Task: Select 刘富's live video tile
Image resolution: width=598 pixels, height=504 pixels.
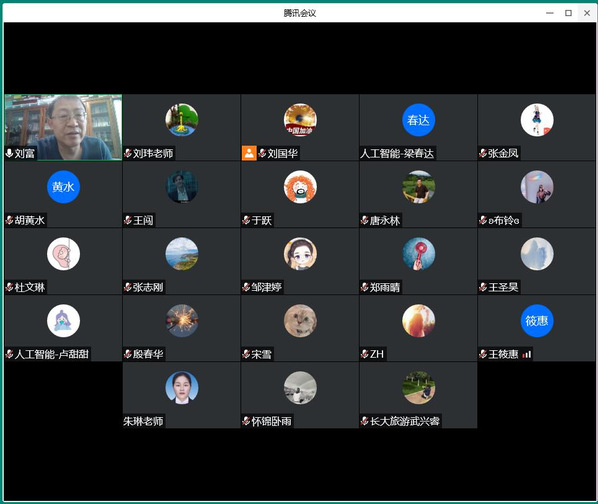Action: (63, 127)
